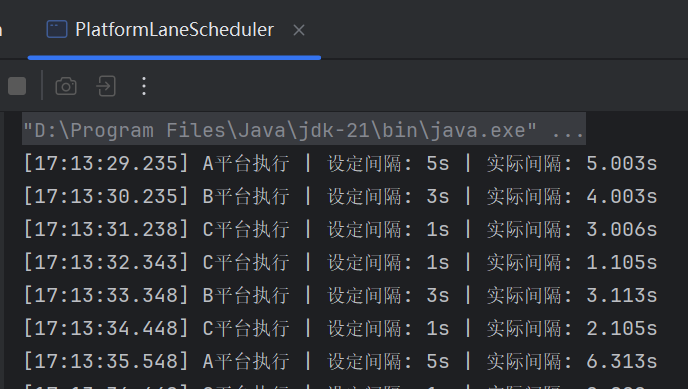
Task: Expand the folded java.exe command line
Action: (304, 130)
